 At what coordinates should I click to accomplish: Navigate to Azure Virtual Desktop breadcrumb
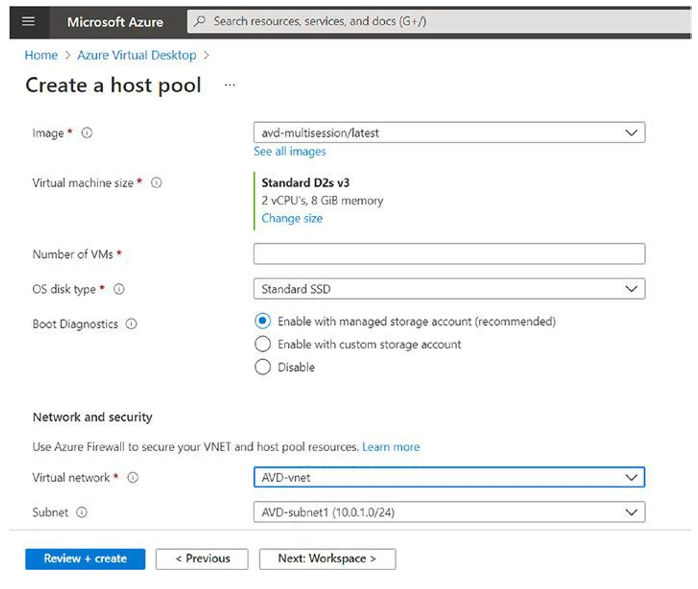(137, 55)
